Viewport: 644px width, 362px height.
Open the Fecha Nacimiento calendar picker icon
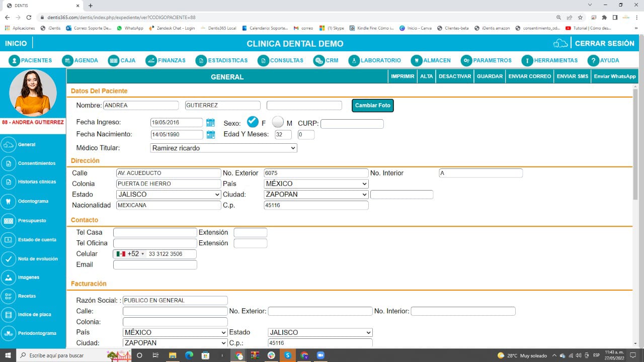[x=211, y=135]
